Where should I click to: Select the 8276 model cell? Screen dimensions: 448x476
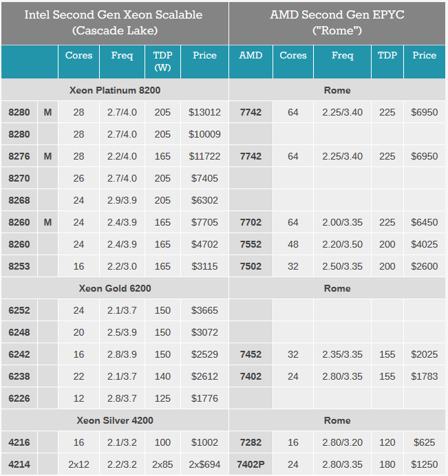pyautogui.click(x=19, y=156)
